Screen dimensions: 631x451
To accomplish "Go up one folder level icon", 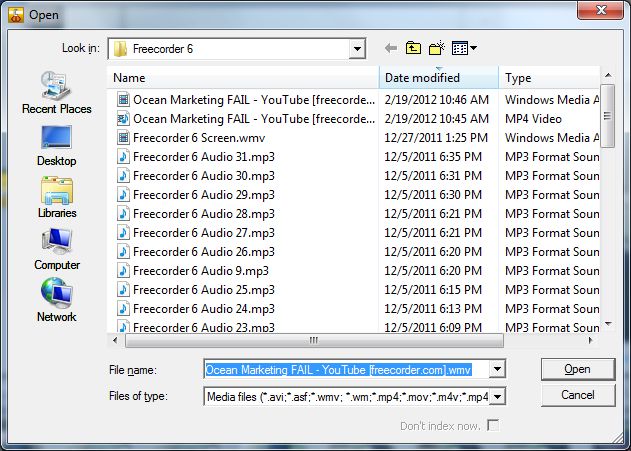I will [413, 48].
